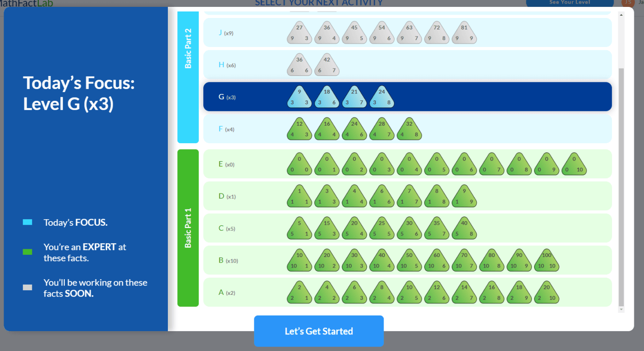Click the 5×5=25 triangle in Level C
Viewport: 644px width, 351px height.
381,229
